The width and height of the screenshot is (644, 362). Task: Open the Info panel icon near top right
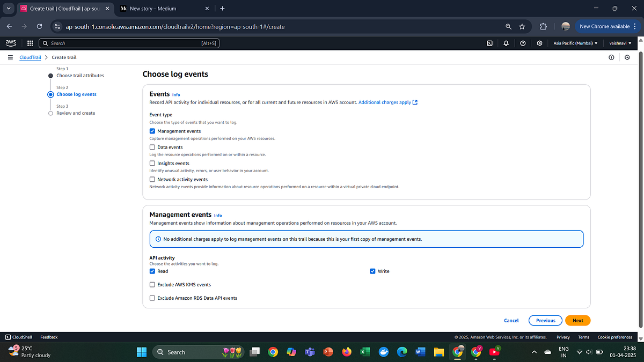611,57
